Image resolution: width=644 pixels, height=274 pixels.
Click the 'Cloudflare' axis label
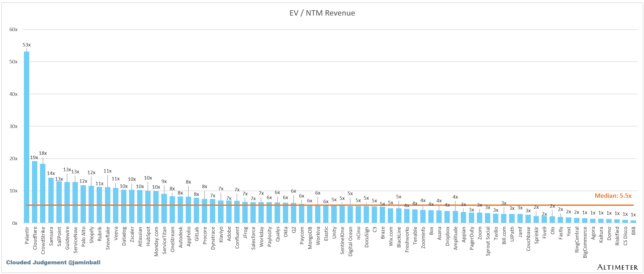(35, 238)
